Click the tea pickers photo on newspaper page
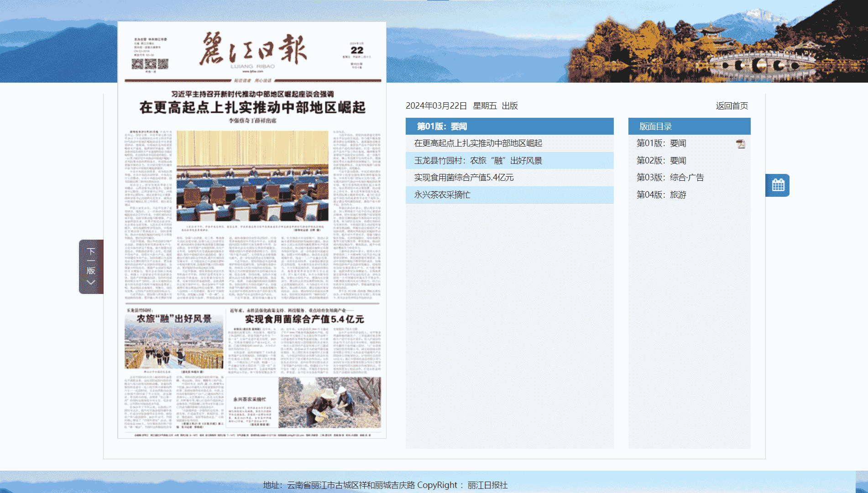Viewport: 868px width, 493px height. tap(329, 402)
